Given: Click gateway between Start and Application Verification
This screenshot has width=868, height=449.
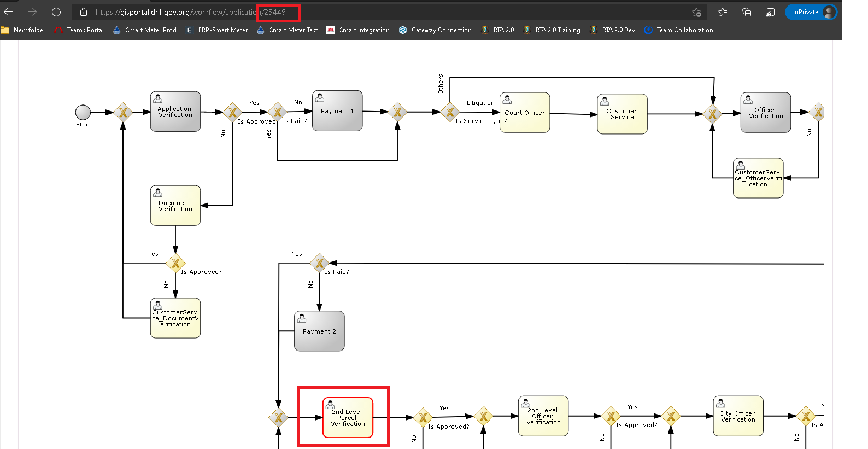Looking at the screenshot, I should pos(123,112).
